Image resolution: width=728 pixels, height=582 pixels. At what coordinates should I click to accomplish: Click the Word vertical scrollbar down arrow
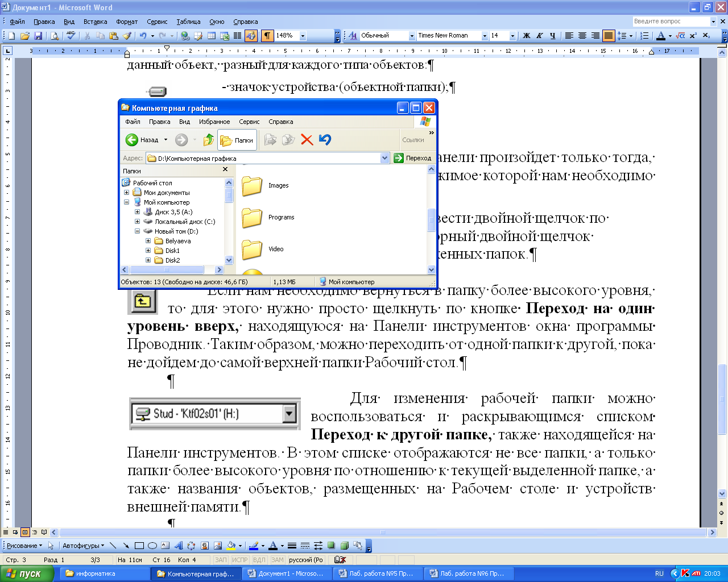coord(722,494)
